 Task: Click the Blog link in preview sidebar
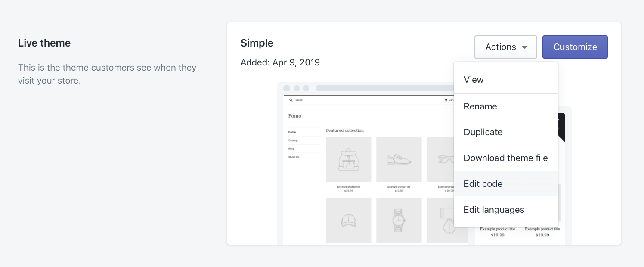(291, 149)
